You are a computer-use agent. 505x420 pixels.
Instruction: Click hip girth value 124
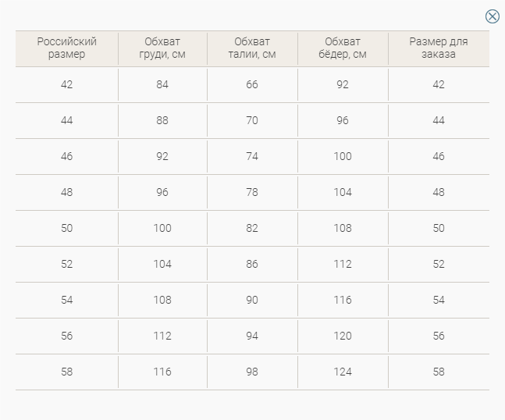coord(343,372)
